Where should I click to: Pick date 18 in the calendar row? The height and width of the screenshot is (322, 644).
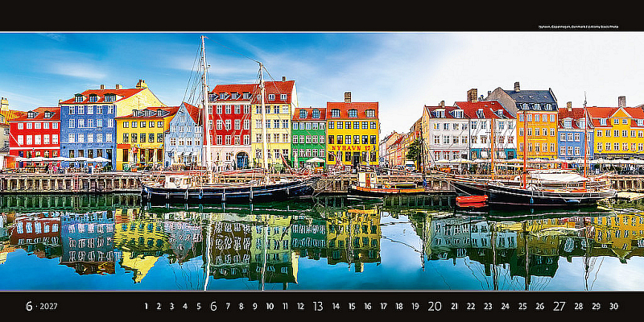(x=399, y=307)
